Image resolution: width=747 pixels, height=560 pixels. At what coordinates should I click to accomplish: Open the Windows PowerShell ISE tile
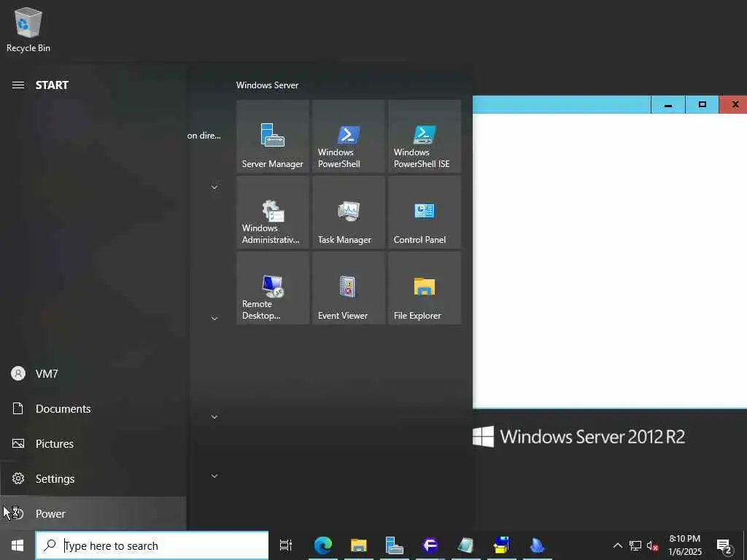[425, 136]
